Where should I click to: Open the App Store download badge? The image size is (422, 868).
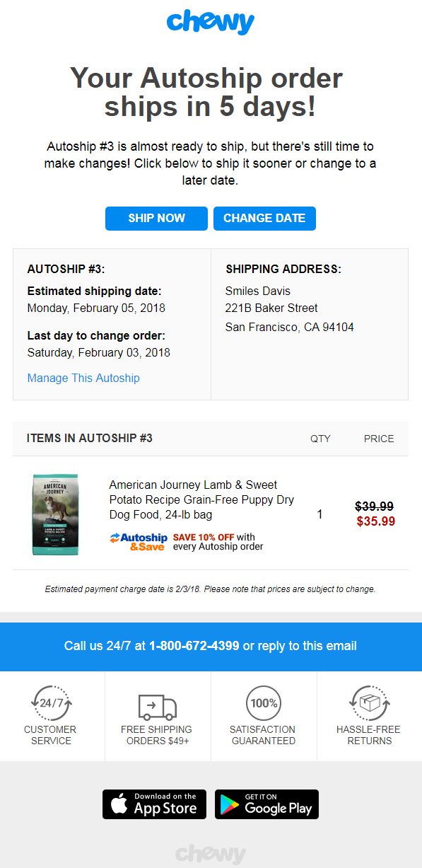tap(154, 804)
